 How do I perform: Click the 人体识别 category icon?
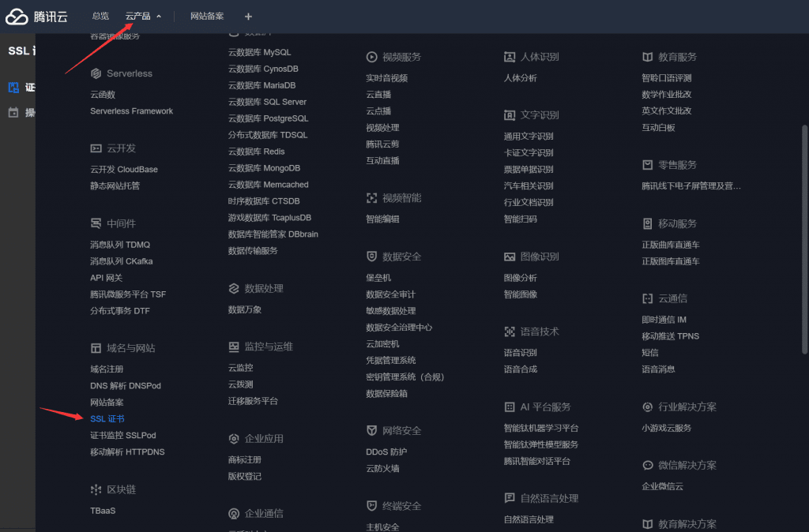coord(510,57)
